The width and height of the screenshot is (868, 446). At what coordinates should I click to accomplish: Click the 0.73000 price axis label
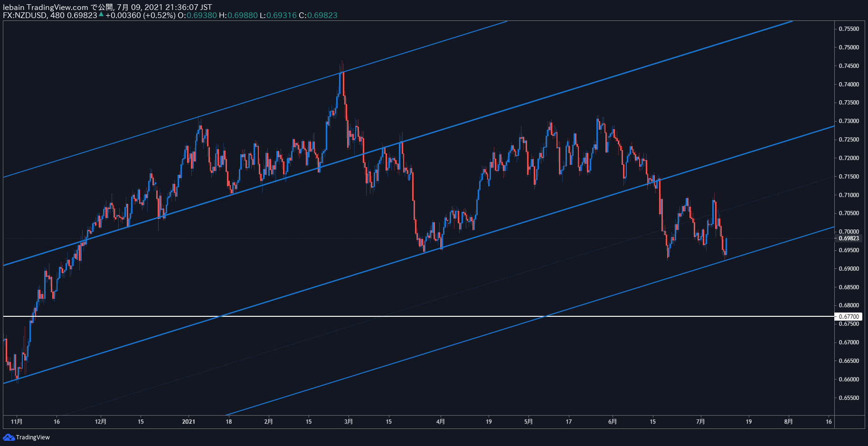[x=849, y=121]
